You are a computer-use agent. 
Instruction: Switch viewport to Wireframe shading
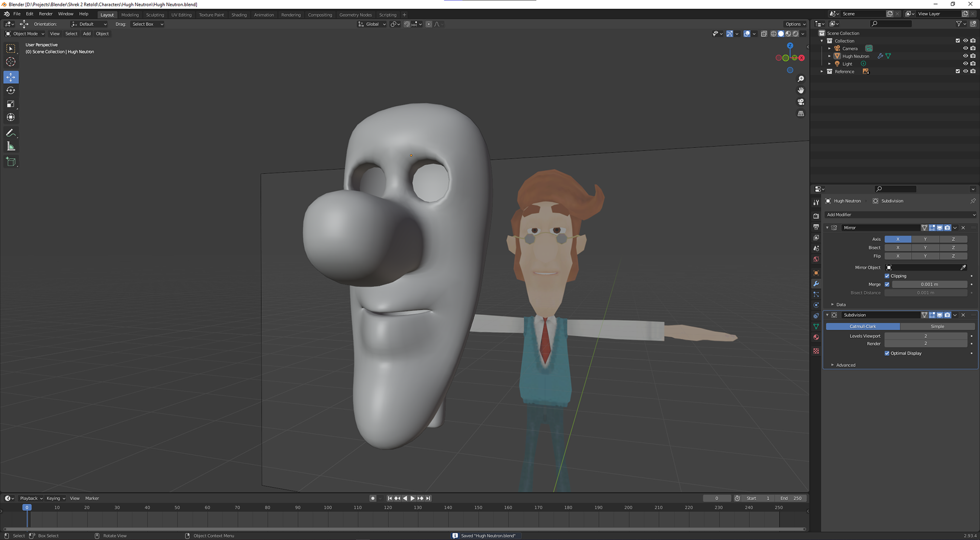pos(774,34)
